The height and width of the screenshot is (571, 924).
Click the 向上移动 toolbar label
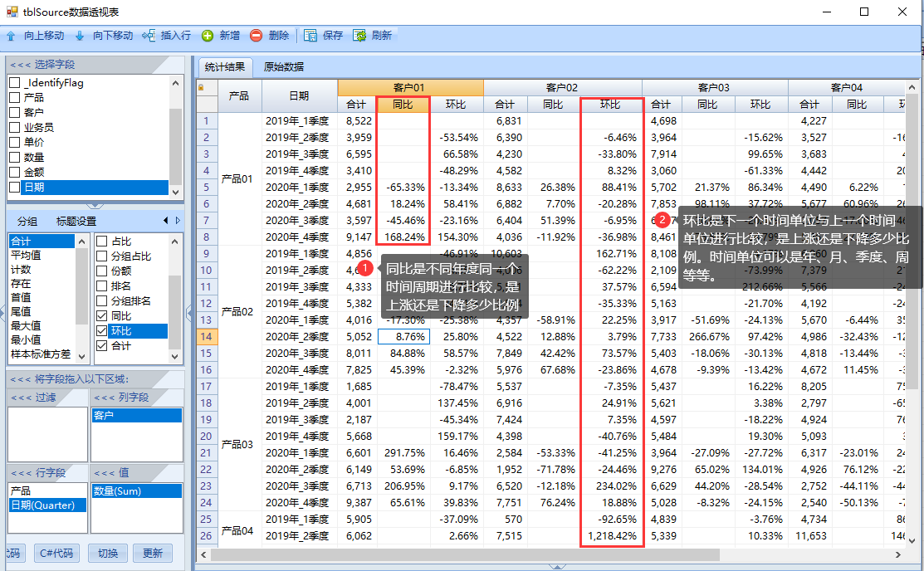(44, 36)
